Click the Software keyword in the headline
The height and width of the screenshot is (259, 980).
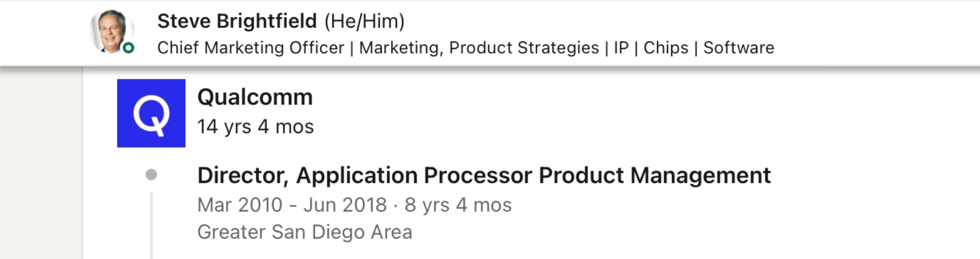(x=739, y=47)
